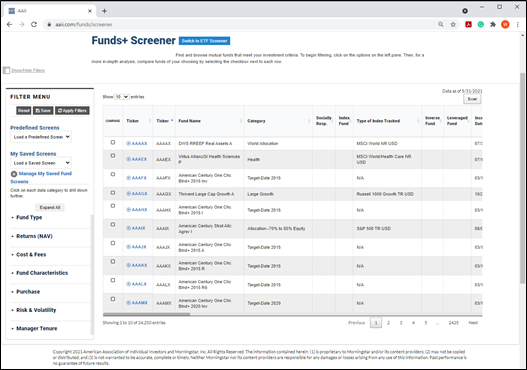The image size is (527, 370).
Task: Open info icon beside AAAFX ticker
Action: pyautogui.click(x=128, y=178)
